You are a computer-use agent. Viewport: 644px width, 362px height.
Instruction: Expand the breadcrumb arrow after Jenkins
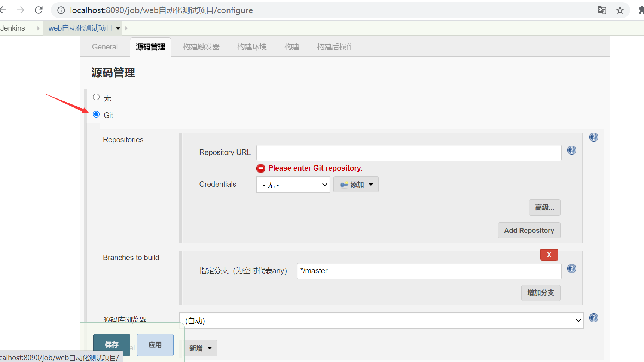(x=38, y=28)
